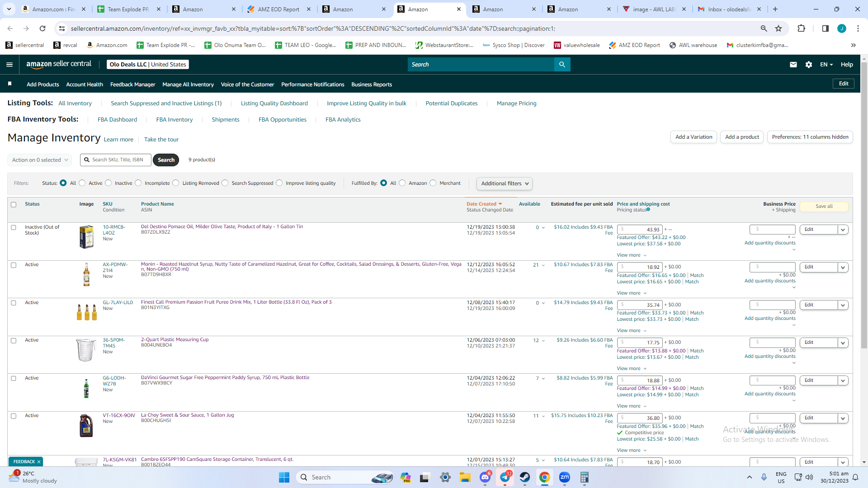Image resolution: width=868 pixels, height=488 pixels.
Task: Click the Search SKU, Title, ISBN field
Action: point(116,160)
